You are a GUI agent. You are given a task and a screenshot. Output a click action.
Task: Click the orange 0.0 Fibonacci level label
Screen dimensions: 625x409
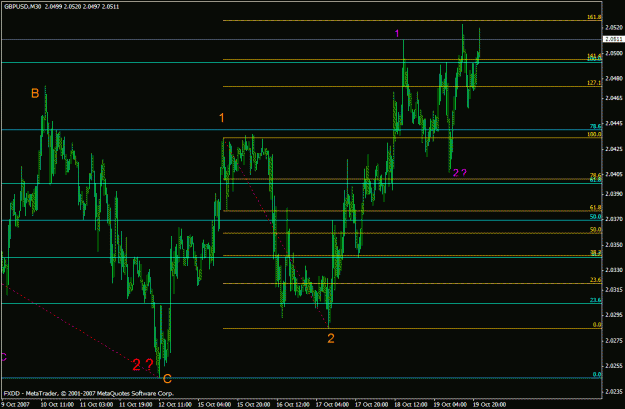(x=597, y=325)
